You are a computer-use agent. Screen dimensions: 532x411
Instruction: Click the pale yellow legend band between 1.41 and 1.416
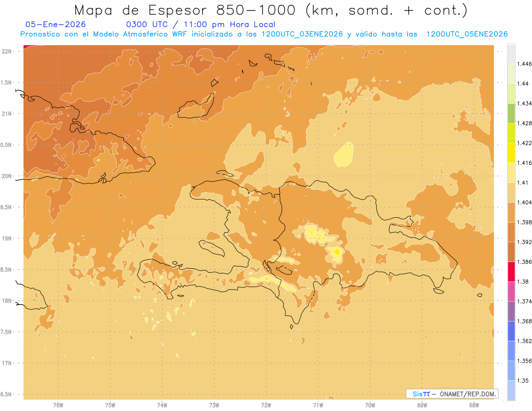pyautogui.click(x=511, y=172)
